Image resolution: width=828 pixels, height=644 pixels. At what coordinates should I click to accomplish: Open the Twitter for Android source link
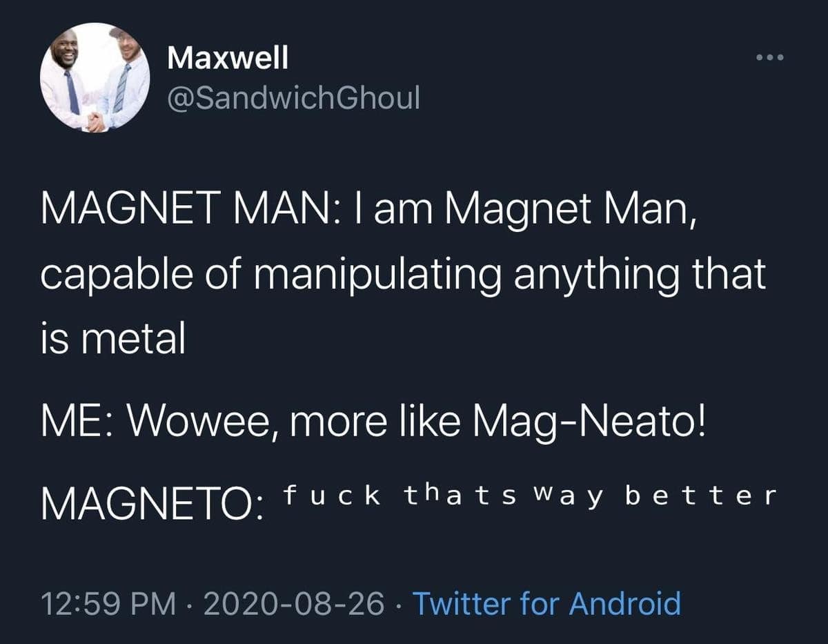546,603
